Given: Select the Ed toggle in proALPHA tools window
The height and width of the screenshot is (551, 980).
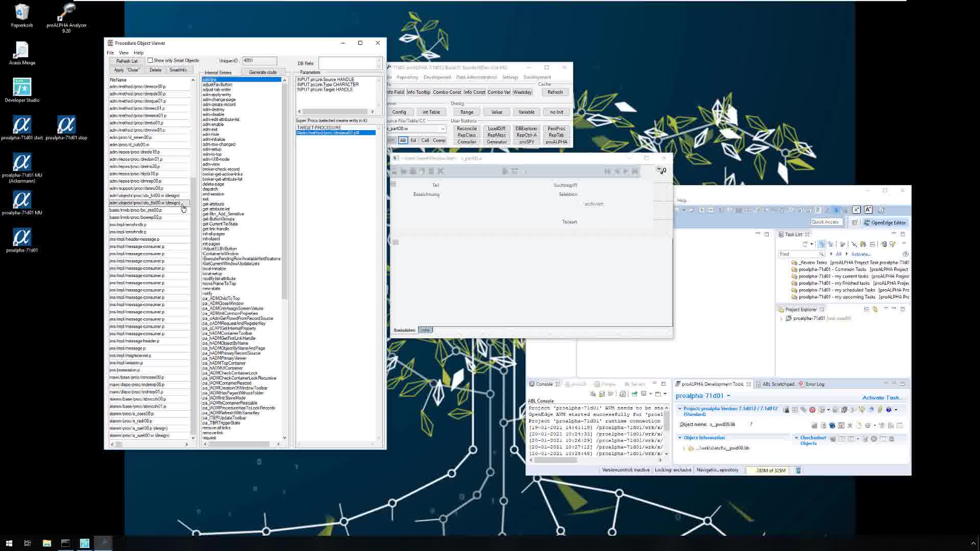Looking at the screenshot, I should [x=413, y=140].
